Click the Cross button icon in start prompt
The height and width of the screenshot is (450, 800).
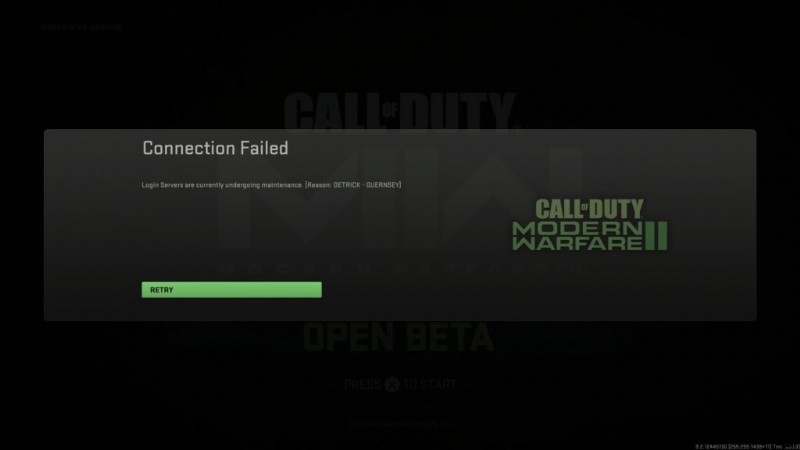pyautogui.click(x=392, y=384)
